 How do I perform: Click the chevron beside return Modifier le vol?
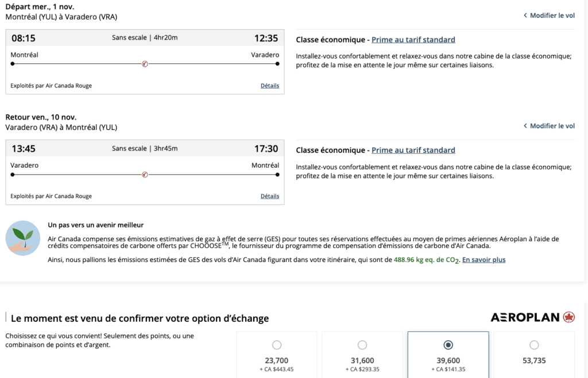click(x=525, y=126)
